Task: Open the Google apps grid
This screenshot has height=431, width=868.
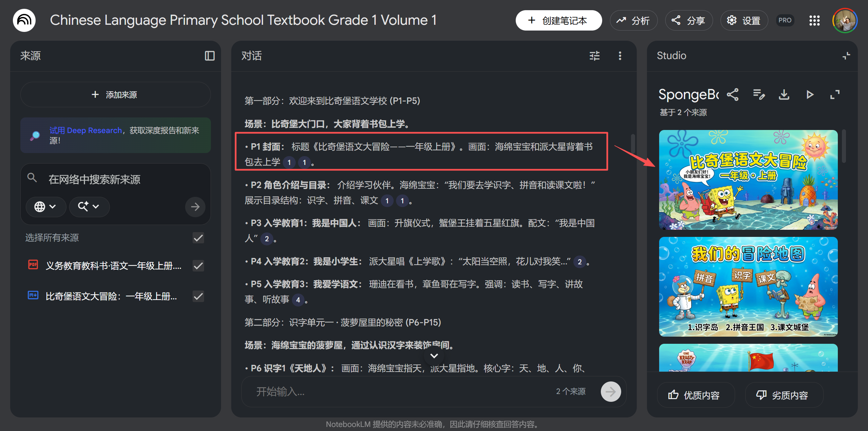Action: click(x=814, y=20)
